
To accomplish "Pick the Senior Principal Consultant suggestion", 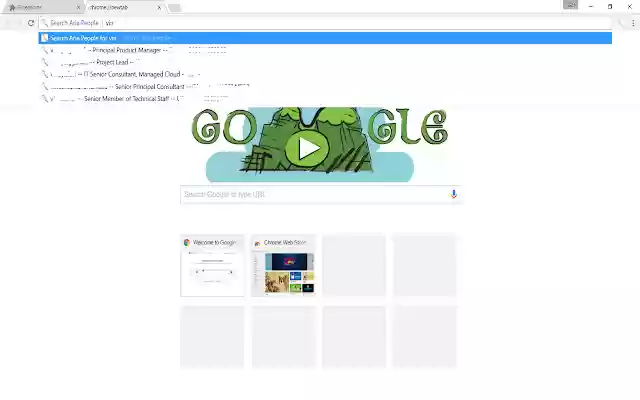I will coord(325,87).
